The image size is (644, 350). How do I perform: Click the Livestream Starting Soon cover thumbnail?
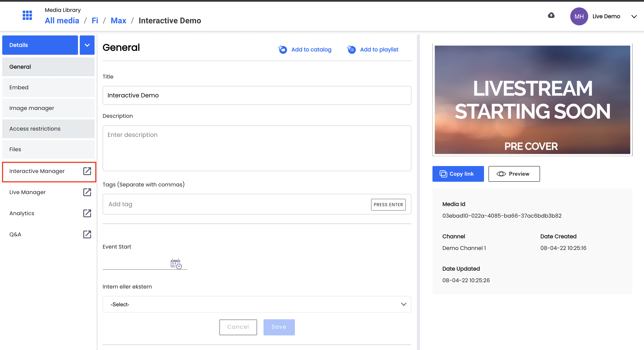pos(532,100)
